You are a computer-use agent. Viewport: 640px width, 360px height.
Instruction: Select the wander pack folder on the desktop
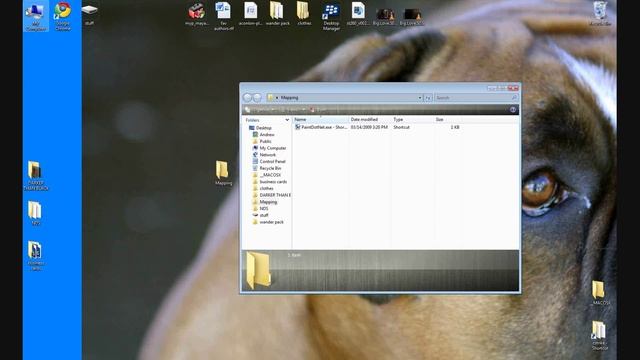coord(277,14)
